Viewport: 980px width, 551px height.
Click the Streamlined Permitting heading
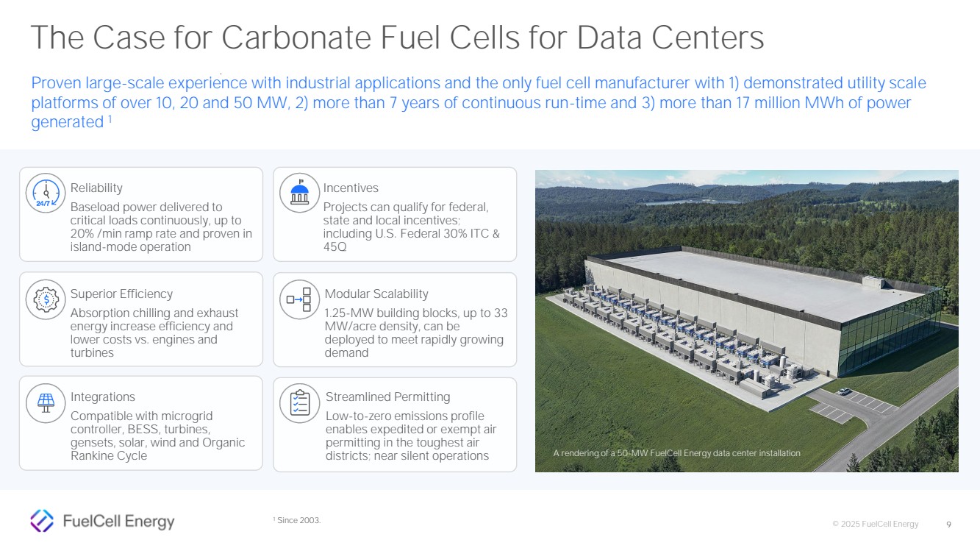[387, 397]
